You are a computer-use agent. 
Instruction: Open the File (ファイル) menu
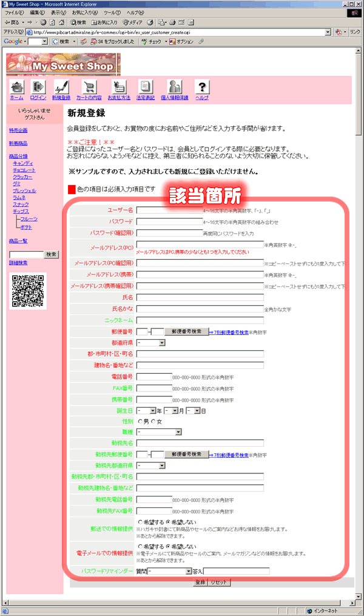[14, 13]
